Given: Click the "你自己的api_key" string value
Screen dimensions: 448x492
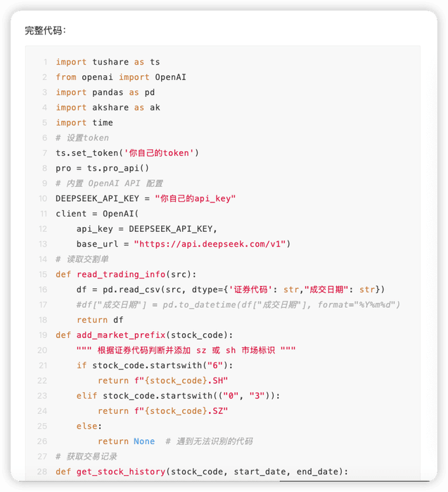Looking at the screenshot, I should pyautogui.click(x=195, y=198).
